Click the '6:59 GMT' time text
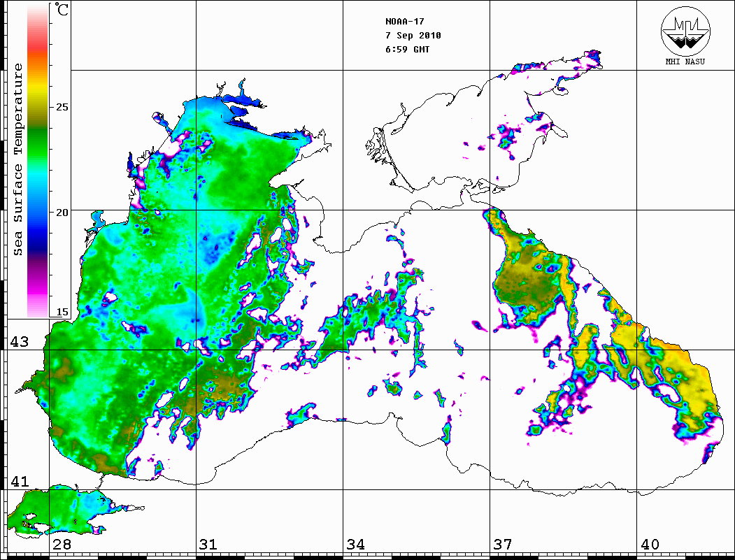Image resolution: width=735 pixels, height=560 pixels. pyautogui.click(x=407, y=49)
